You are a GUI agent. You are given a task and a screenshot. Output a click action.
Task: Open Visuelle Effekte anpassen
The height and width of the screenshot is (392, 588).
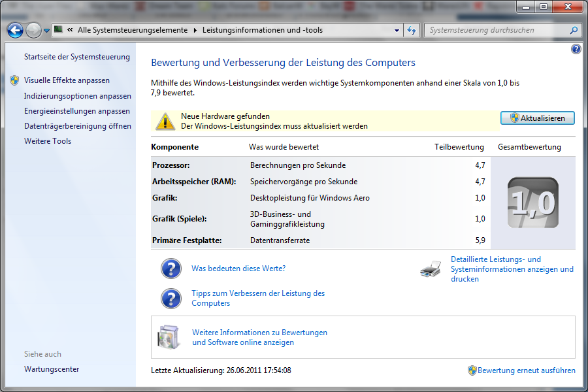point(67,80)
